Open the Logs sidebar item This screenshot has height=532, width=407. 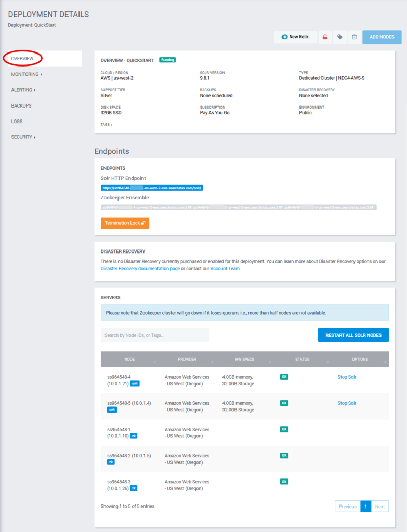(17, 122)
